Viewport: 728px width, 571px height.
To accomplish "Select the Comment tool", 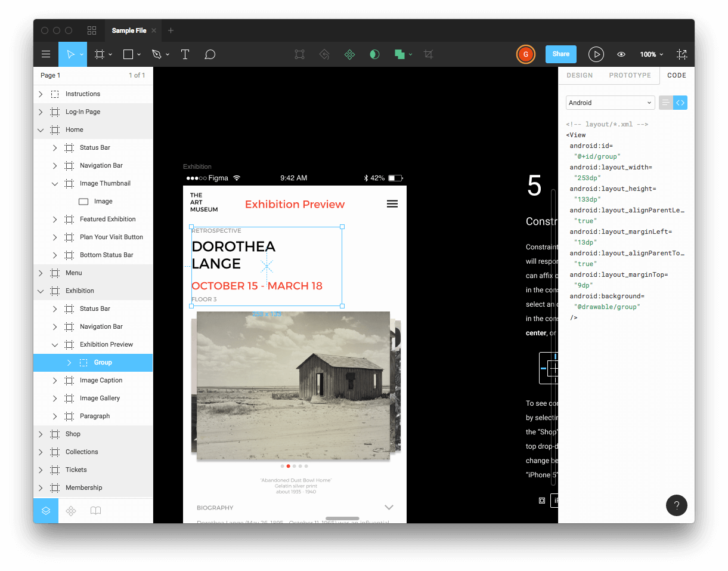I will point(210,54).
